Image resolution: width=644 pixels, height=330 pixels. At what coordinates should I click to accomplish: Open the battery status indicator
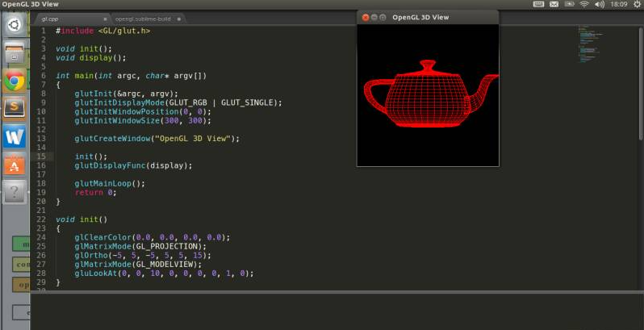click(569, 4)
